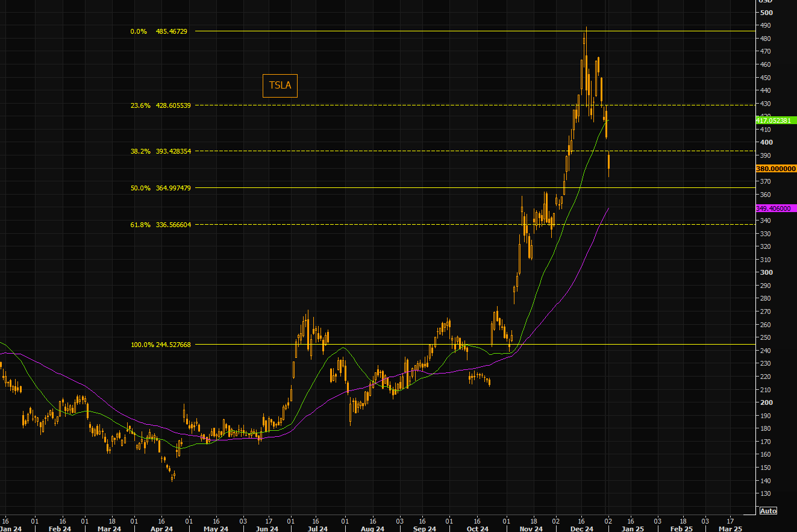Select the 100.0% Fibonacci label 244.527668
The height and width of the screenshot is (532, 797).
click(160, 345)
